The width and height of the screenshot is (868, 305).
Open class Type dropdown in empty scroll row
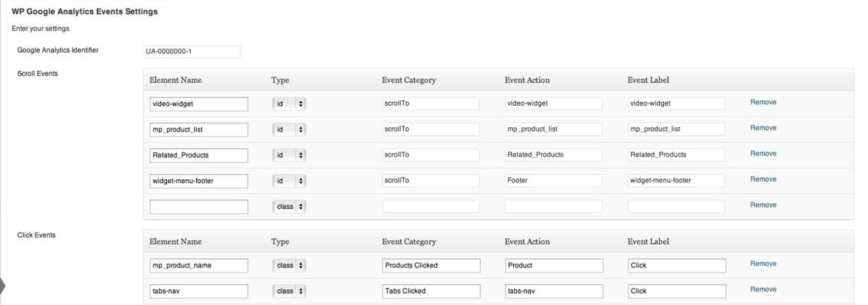click(x=290, y=207)
